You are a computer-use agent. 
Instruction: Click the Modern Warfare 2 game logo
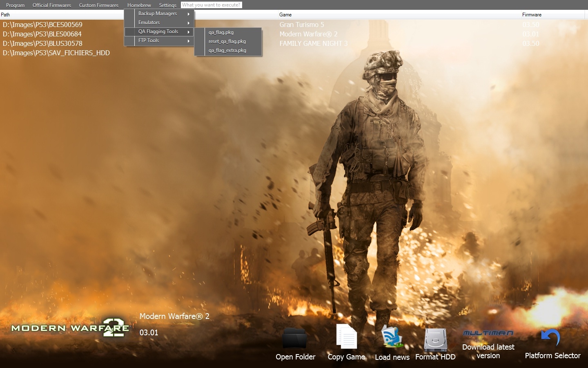(70, 328)
